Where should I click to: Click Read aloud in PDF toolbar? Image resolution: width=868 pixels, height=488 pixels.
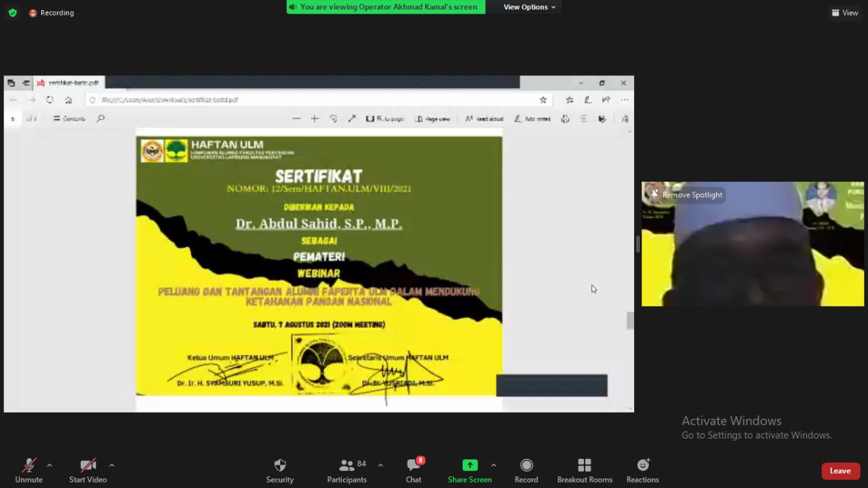pyautogui.click(x=484, y=119)
